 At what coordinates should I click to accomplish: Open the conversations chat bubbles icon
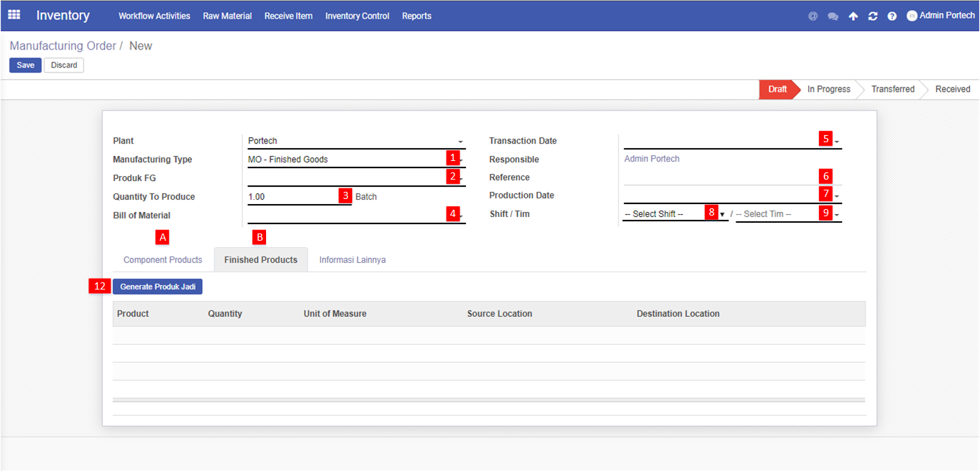[x=833, y=16]
